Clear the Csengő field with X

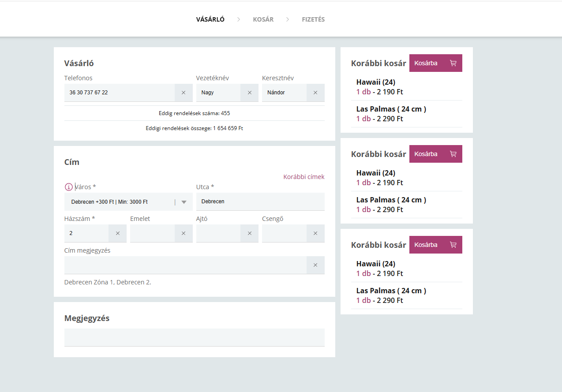(x=315, y=233)
